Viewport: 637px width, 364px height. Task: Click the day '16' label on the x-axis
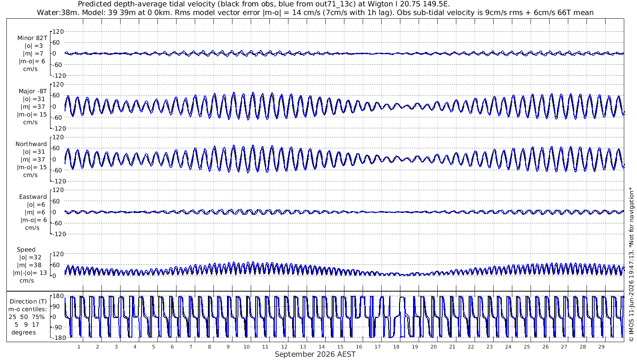point(359,347)
